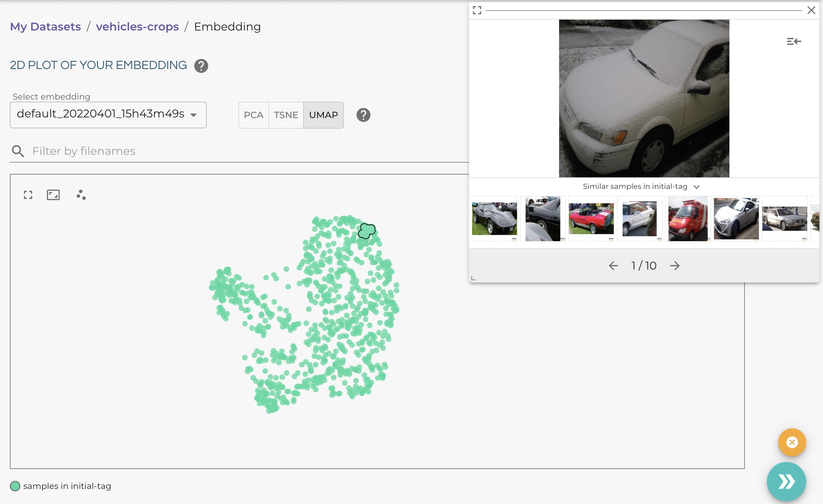Expand the sample preview panel fullscreen
Image resolution: width=823 pixels, height=504 pixels.
(477, 10)
